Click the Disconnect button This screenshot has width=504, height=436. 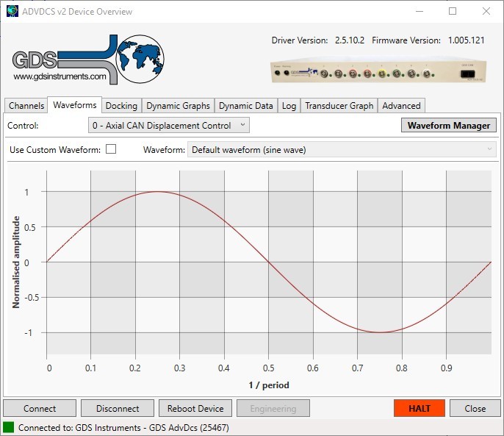tap(118, 409)
